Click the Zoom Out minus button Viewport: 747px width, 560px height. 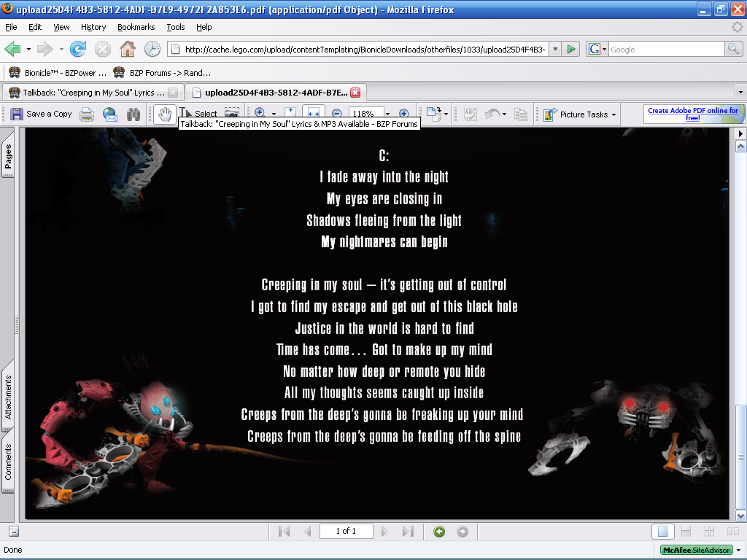(x=337, y=113)
